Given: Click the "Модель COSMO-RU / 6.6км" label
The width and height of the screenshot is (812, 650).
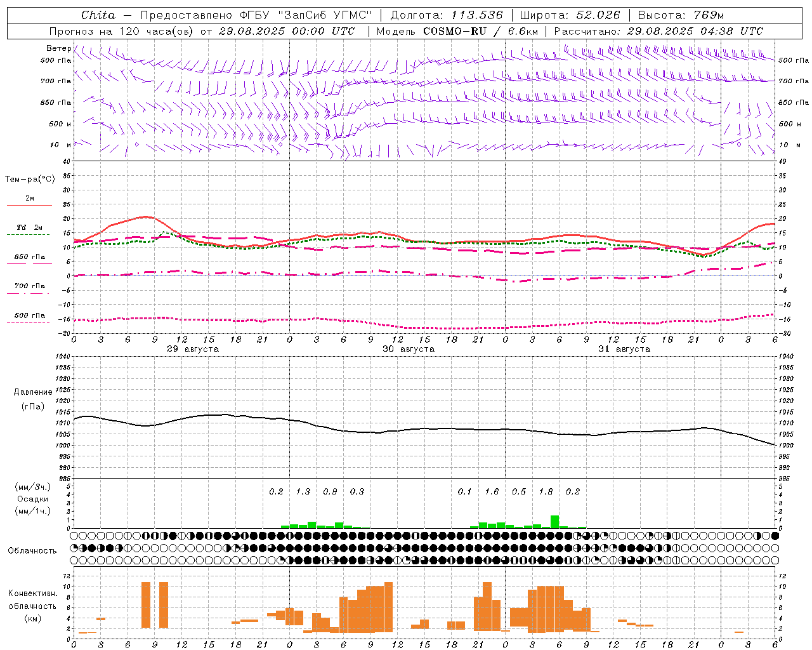Looking at the screenshot, I should point(457,31).
